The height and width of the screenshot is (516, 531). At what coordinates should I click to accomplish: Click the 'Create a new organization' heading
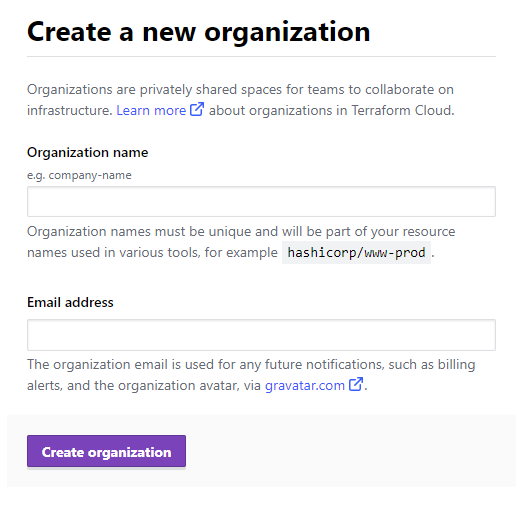click(199, 32)
